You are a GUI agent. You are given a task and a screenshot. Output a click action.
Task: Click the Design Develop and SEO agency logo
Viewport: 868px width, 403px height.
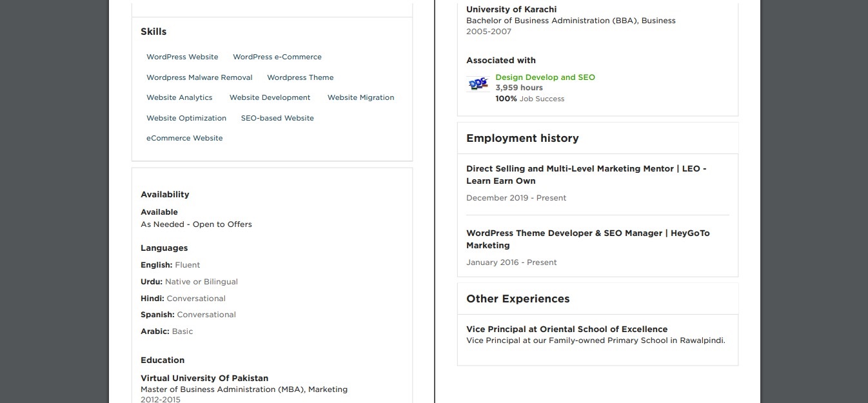(x=478, y=84)
